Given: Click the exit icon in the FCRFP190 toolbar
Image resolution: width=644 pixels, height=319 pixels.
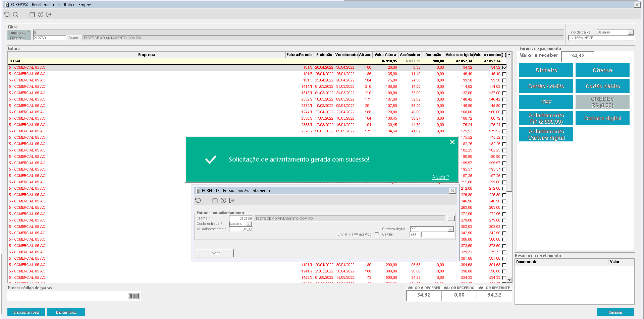Looking at the screenshot, I should tap(49, 14).
